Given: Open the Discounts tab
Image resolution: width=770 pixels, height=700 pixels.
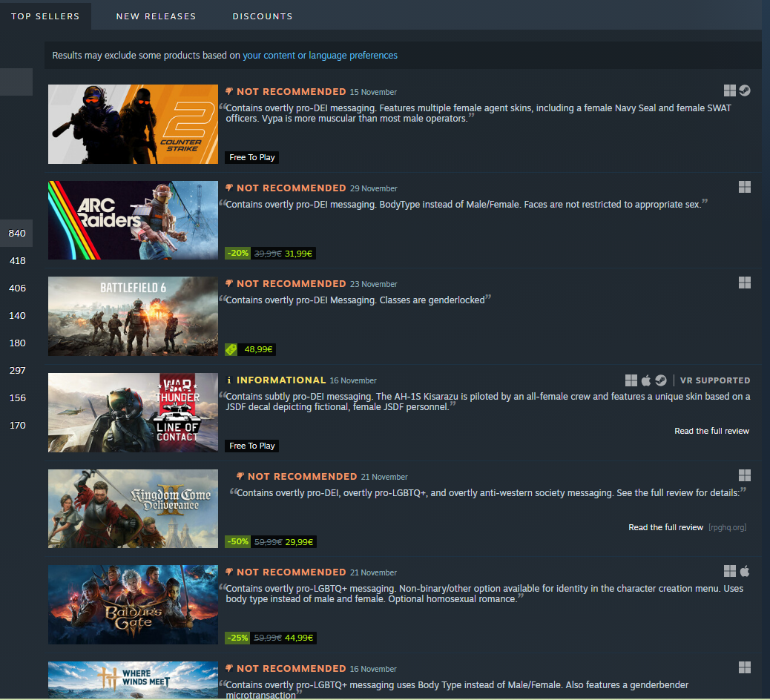Looking at the screenshot, I should (x=263, y=16).
